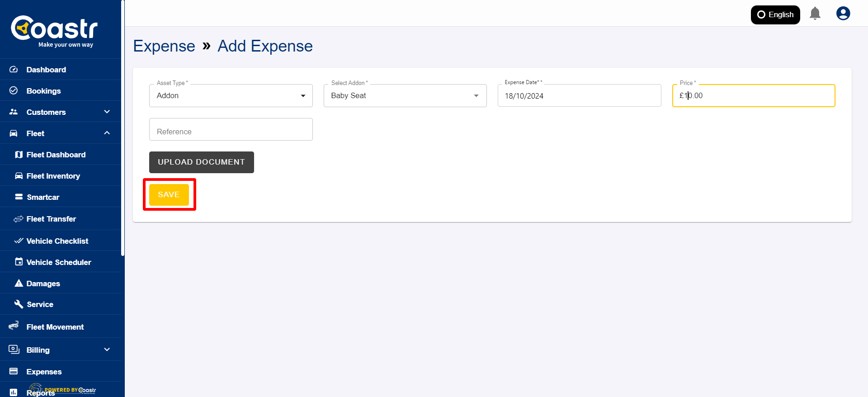The image size is (868, 397).
Task: Click the Fleet Movement icon
Action: tap(14, 326)
